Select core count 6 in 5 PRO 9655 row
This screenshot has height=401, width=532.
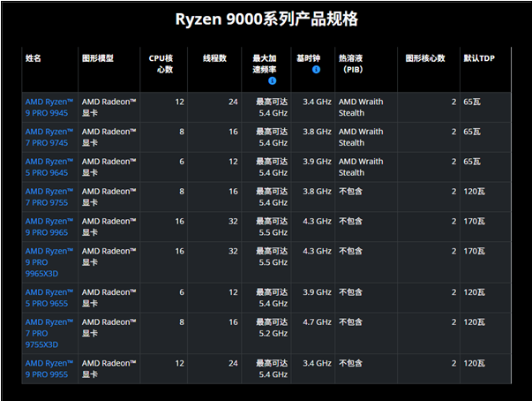[182, 292]
